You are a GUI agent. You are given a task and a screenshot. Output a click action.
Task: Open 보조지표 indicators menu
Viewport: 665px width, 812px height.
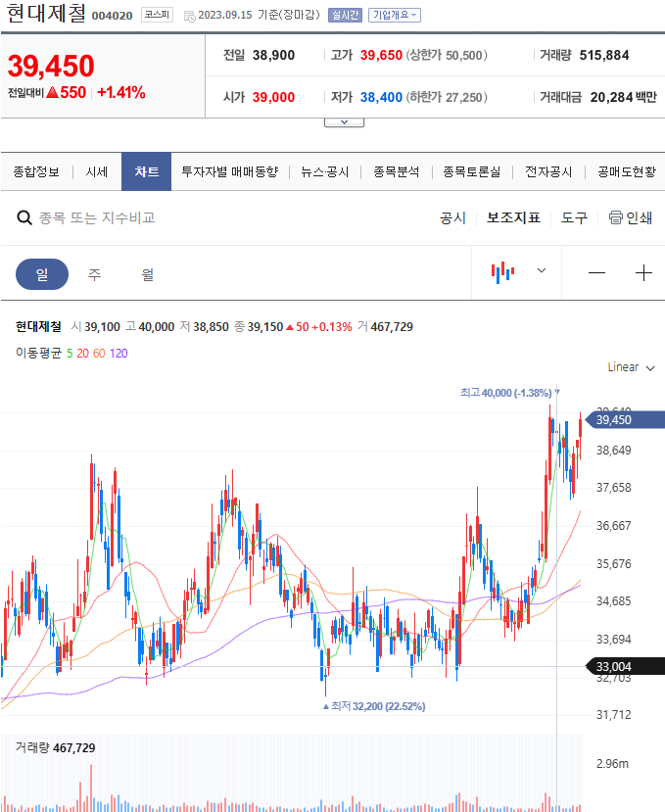point(513,217)
